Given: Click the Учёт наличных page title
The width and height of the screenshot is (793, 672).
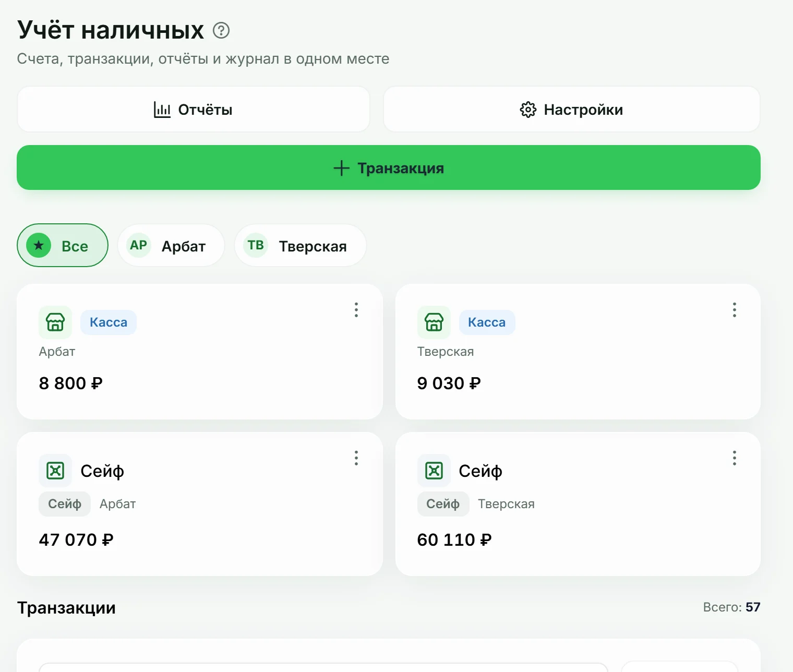Looking at the screenshot, I should tap(111, 30).
